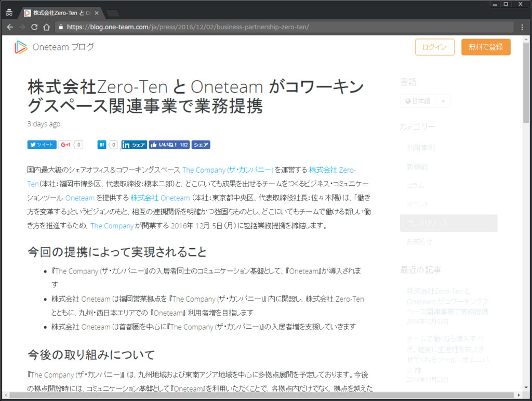Open the 株式会社 Zero-Ten link

pos(332,170)
